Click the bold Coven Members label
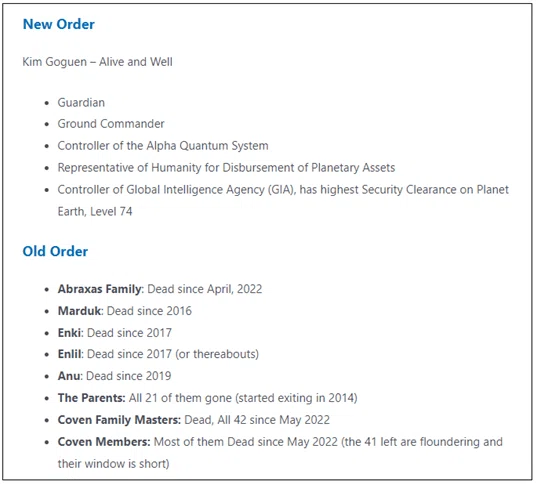Screen dimensions: 537x485 (x=104, y=442)
